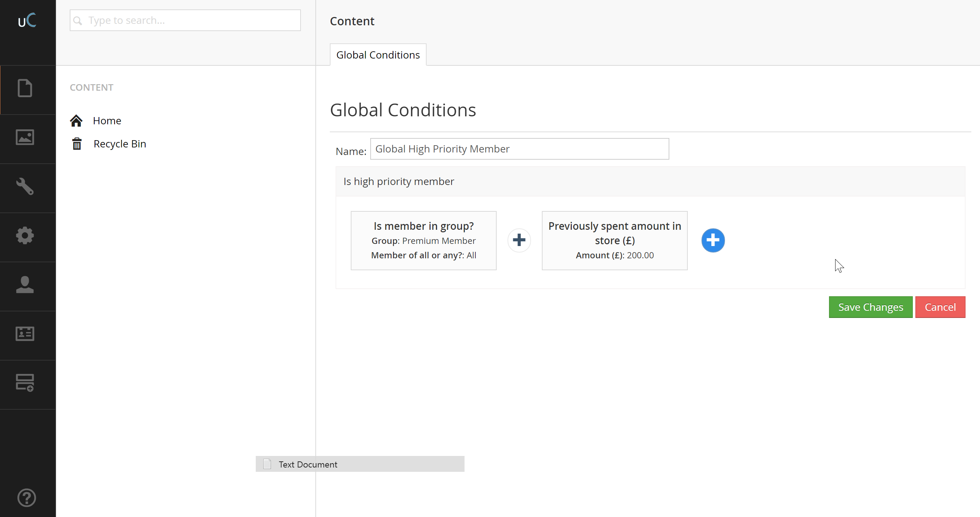
Task: Click the Text Document file icon
Action: click(x=267, y=464)
